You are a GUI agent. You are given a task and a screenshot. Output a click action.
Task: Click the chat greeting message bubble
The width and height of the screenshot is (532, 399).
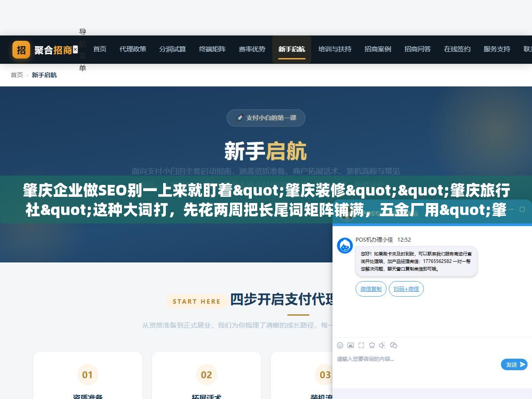(416, 262)
